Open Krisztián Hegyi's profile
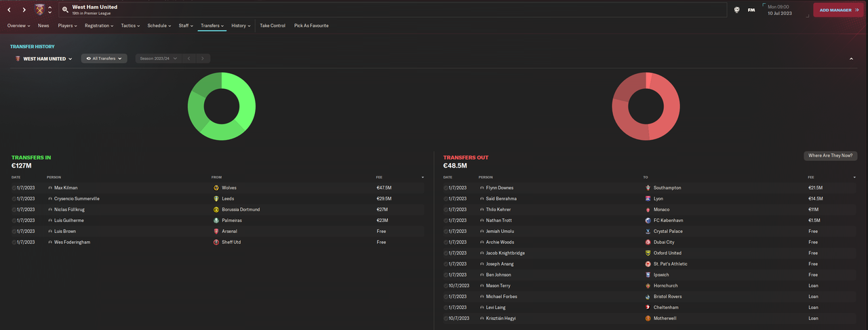Viewport: 868px width, 330px height. [502, 318]
